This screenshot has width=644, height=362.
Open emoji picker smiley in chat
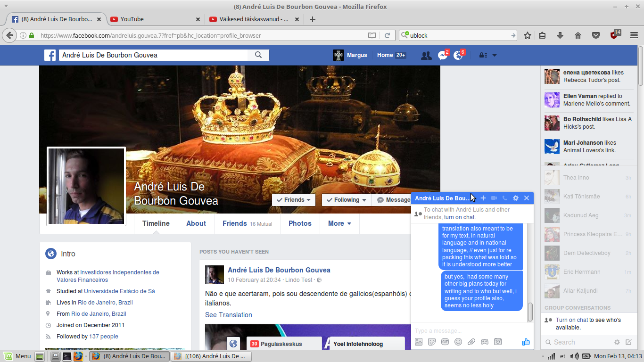[458, 342]
